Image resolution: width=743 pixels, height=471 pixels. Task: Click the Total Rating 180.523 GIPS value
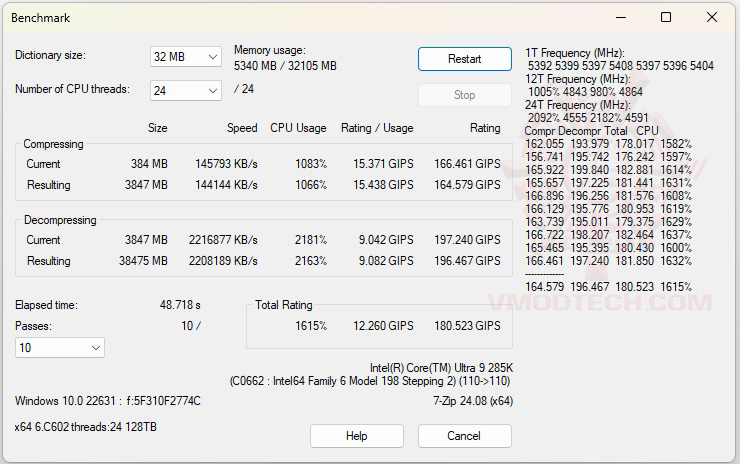click(467, 326)
